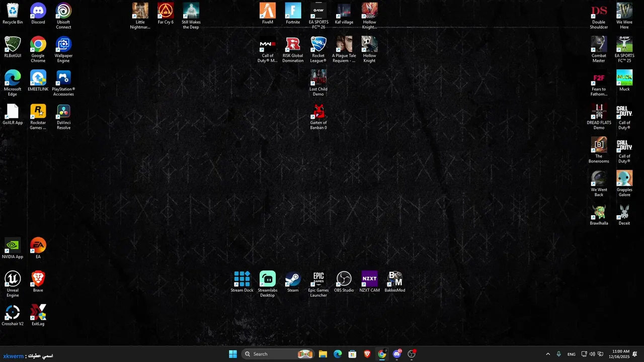Open the Fortnite desktop shortcut
644x362 pixels.
click(293, 14)
